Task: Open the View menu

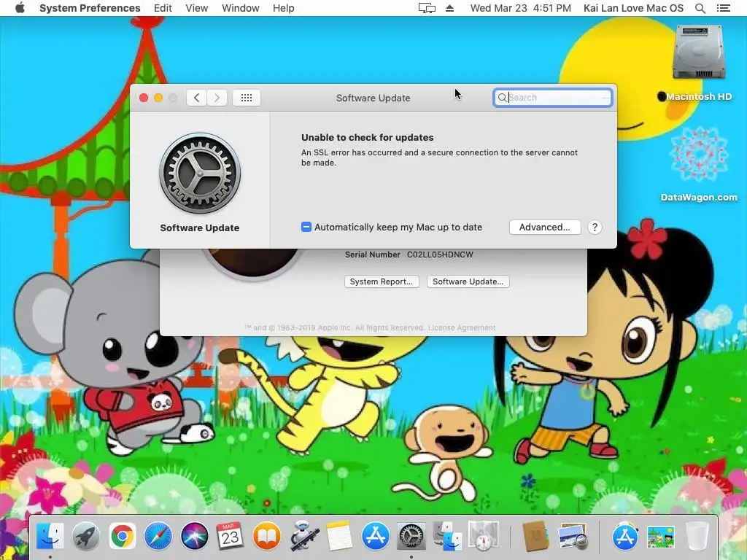Action: (197, 8)
